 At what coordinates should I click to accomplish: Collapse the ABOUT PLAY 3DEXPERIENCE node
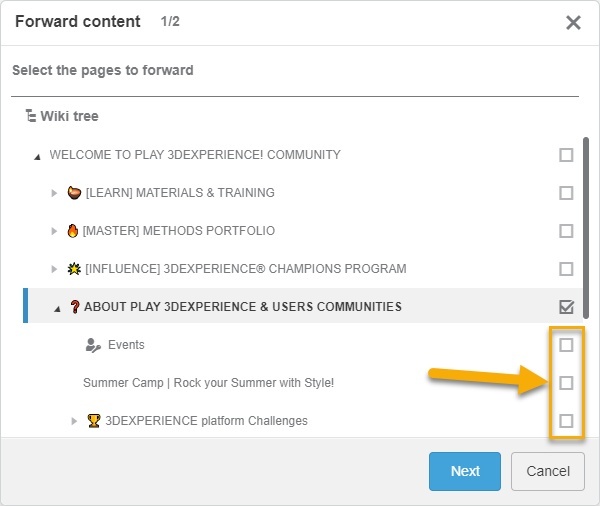click(x=56, y=308)
